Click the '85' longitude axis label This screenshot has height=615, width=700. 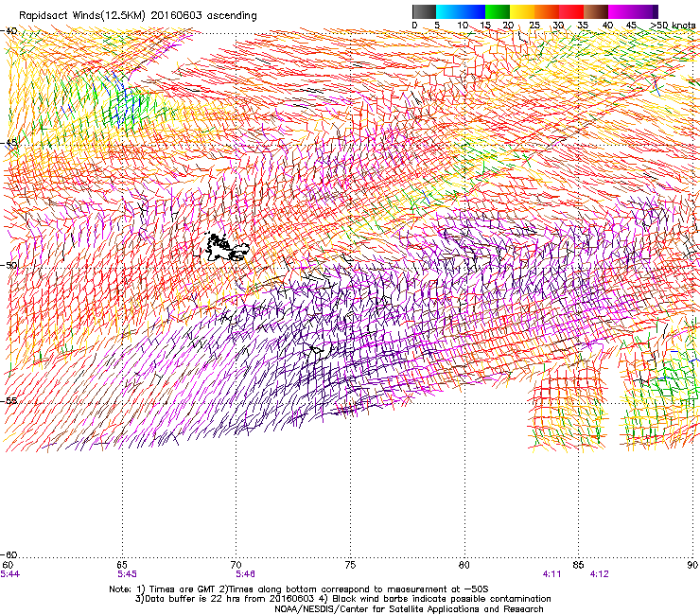[578, 565]
